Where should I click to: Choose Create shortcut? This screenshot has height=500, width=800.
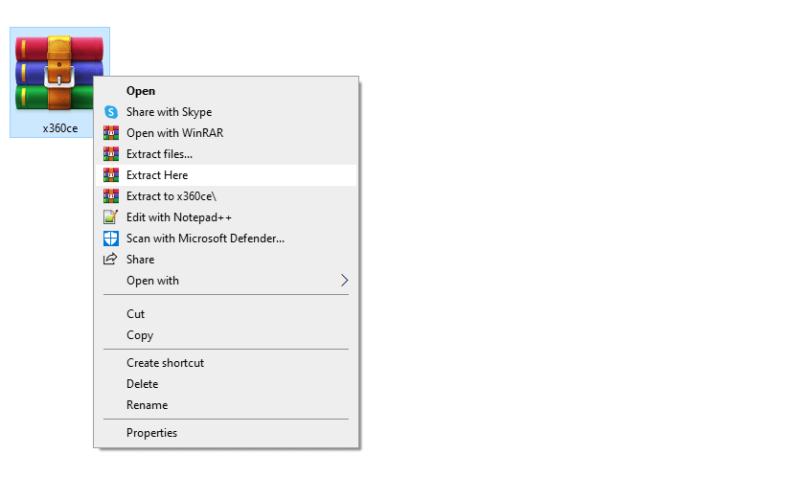226,363
